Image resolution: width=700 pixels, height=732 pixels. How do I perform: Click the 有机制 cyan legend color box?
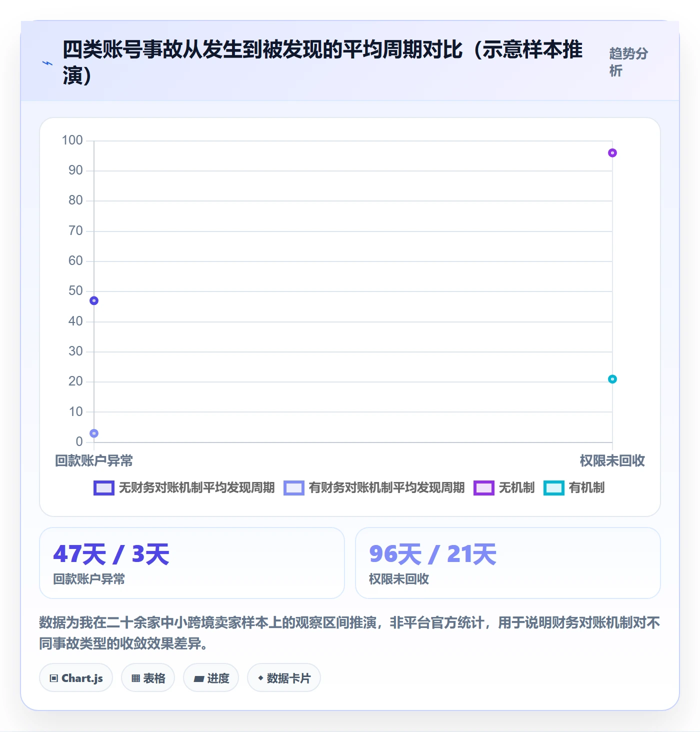click(x=554, y=488)
